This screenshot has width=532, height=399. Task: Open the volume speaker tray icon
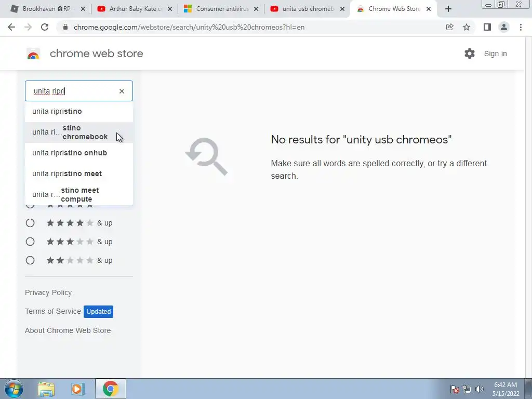pyautogui.click(x=480, y=389)
